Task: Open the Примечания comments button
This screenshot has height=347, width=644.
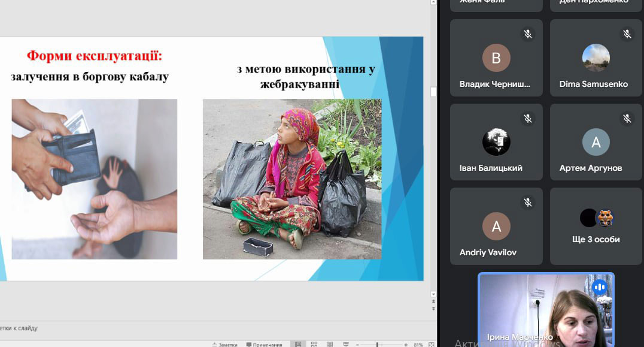Action: (264, 345)
